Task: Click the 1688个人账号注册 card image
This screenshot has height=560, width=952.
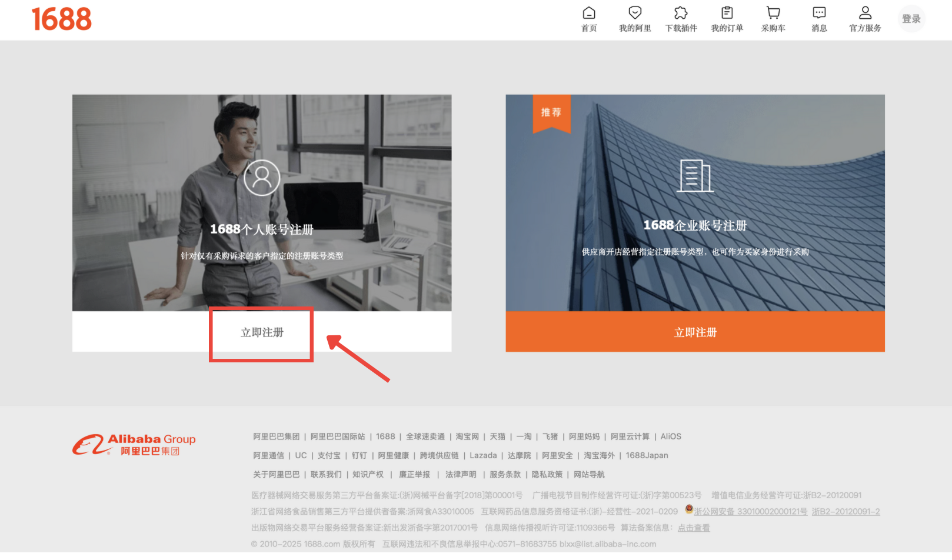Action: click(262, 202)
